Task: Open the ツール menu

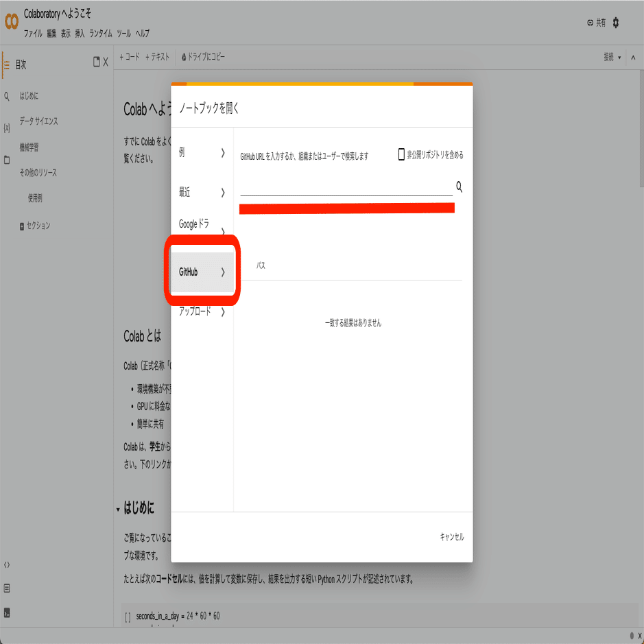Action: coord(123,34)
